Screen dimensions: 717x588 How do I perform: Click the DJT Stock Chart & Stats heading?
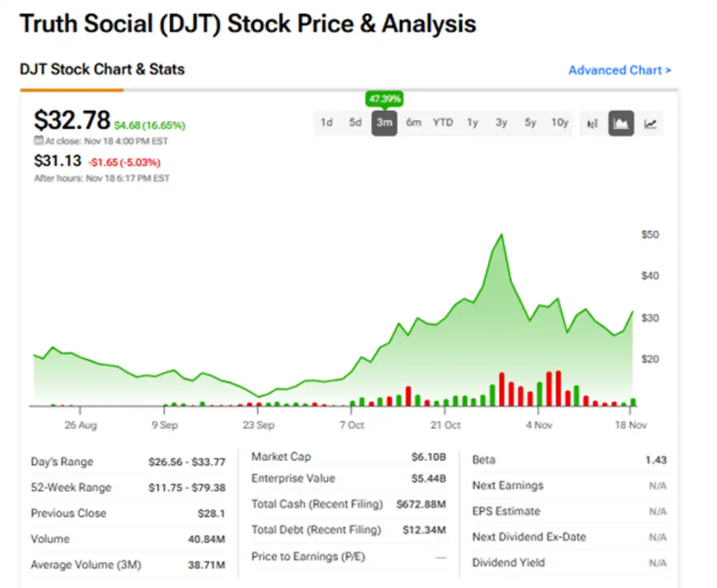coord(102,69)
